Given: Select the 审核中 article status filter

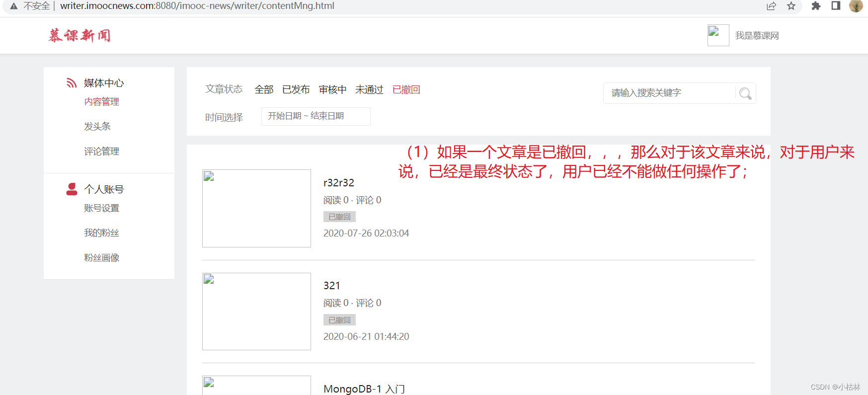Looking at the screenshot, I should click(332, 89).
